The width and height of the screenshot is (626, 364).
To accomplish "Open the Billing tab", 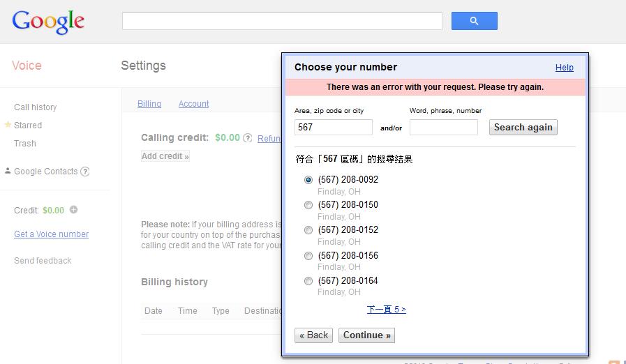I will click(149, 104).
